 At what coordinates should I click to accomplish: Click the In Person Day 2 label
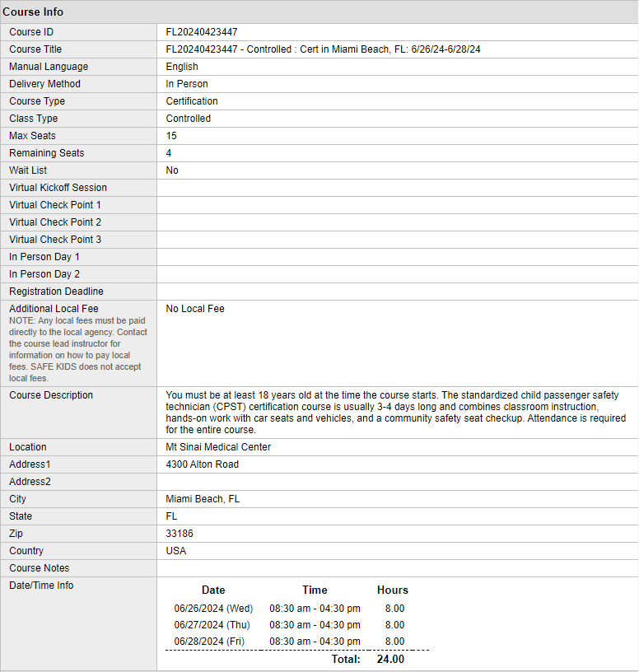coord(44,274)
